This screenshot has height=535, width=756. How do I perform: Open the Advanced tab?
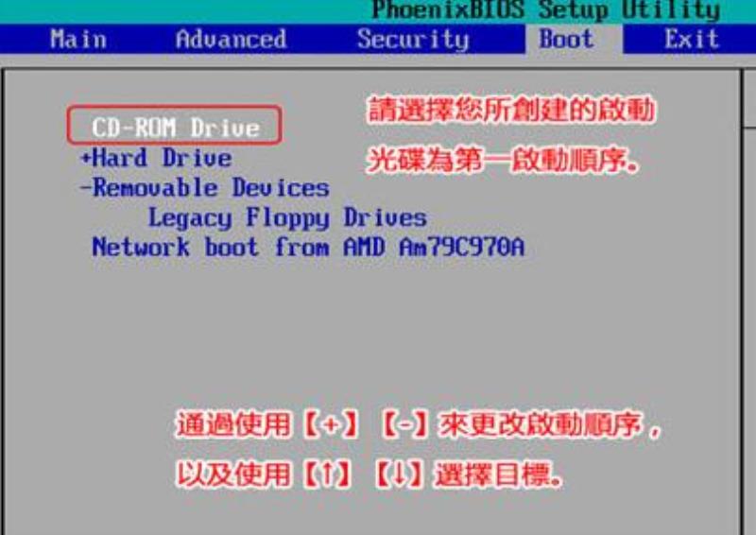pyautogui.click(x=231, y=39)
